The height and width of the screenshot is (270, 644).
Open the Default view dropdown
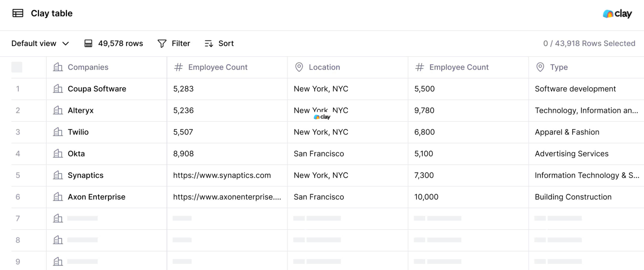(34, 43)
